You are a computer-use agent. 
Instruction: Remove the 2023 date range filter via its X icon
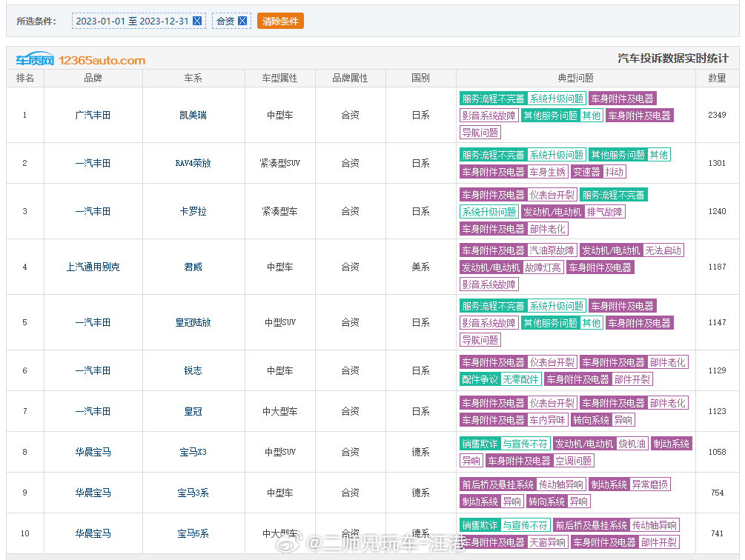(197, 21)
